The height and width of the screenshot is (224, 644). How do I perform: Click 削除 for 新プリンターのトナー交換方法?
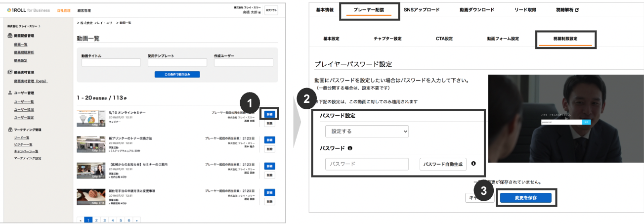270,149
